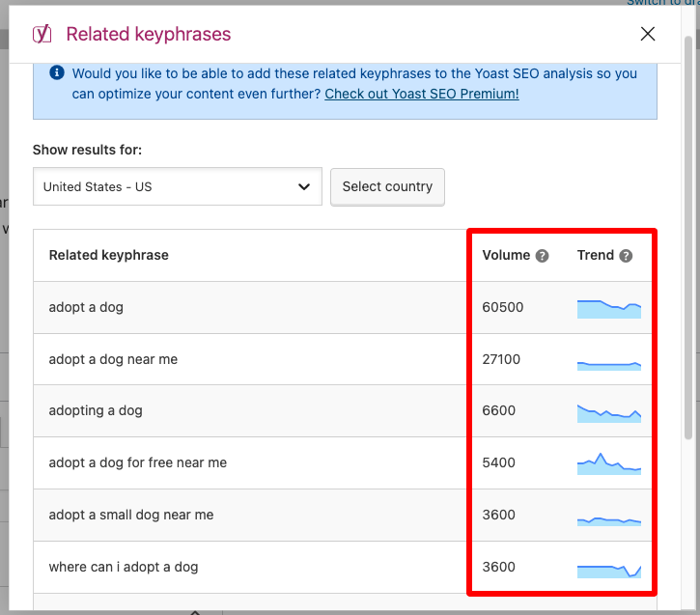This screenshot has width=700, height=615.
Task: Click trend chart for 'adopt a dog'
Action: point(609,309)
